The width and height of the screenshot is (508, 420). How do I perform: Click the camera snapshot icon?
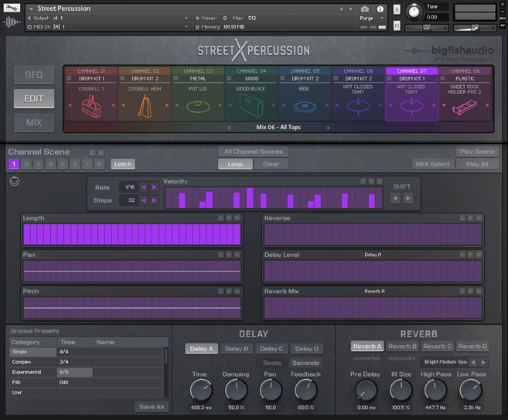[365, 9]
